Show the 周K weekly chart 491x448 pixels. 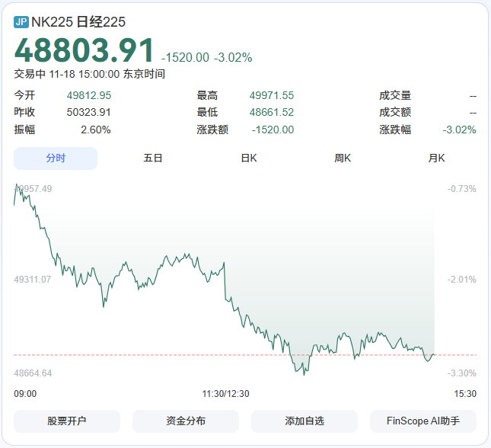tap(343, 158)
